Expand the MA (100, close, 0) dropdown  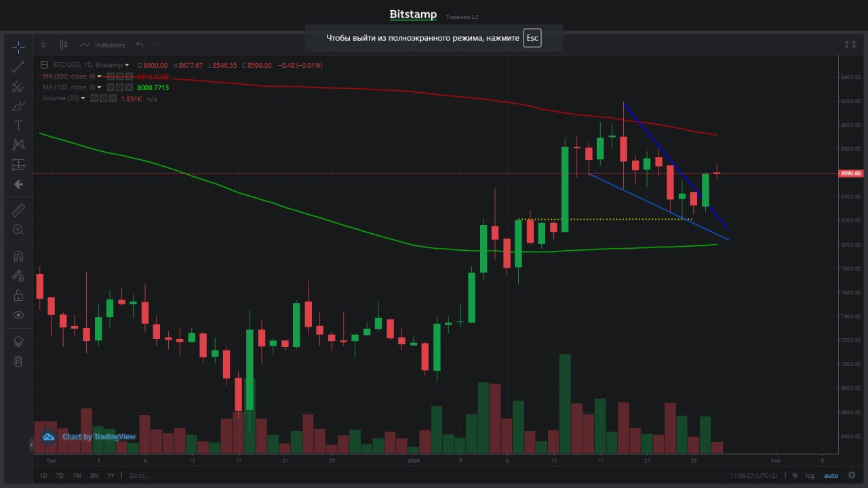pos(99,87)
